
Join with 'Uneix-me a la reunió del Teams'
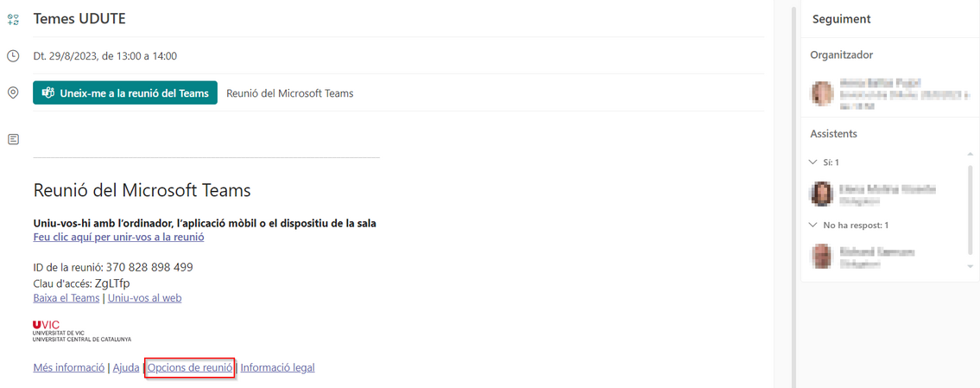(125, 92)
